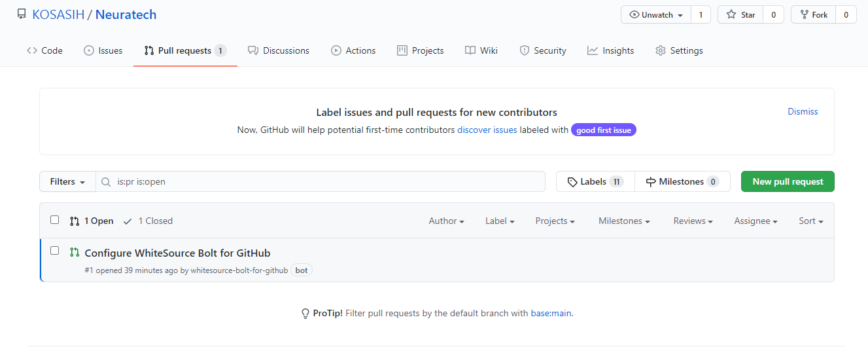868x349 pixels.
Task: Click the Star button icon
Action: tap(732, 14)
